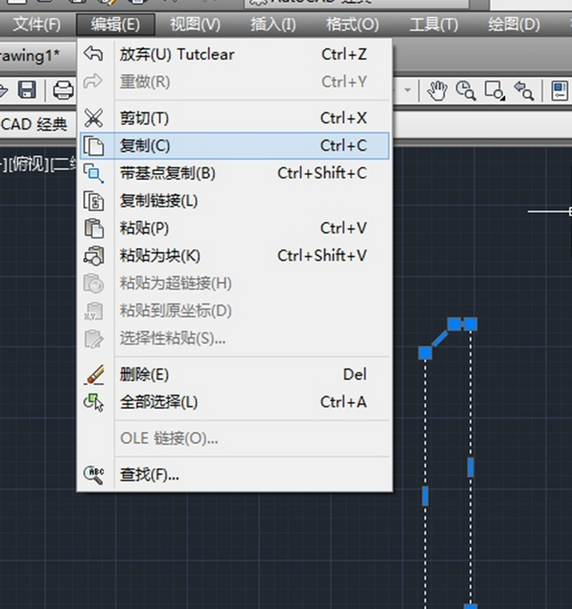The width and height of the screenshot is (572, 609).
Task: Click the eraser Delete icon
Action: [x=94, y=375]
